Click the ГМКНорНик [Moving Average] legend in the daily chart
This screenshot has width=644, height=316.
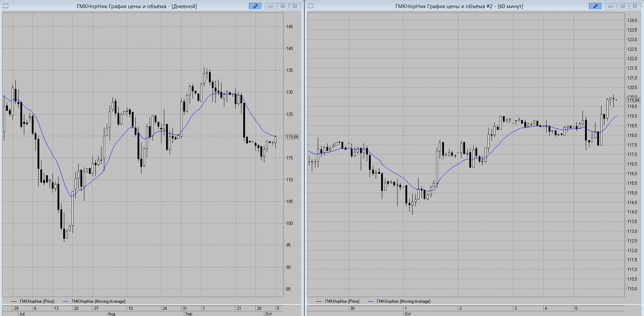94,301
